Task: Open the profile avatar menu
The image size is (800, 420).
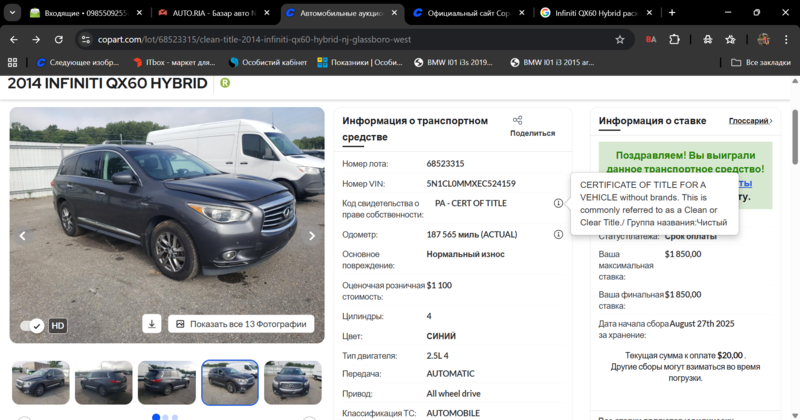Action: (763, 39)
